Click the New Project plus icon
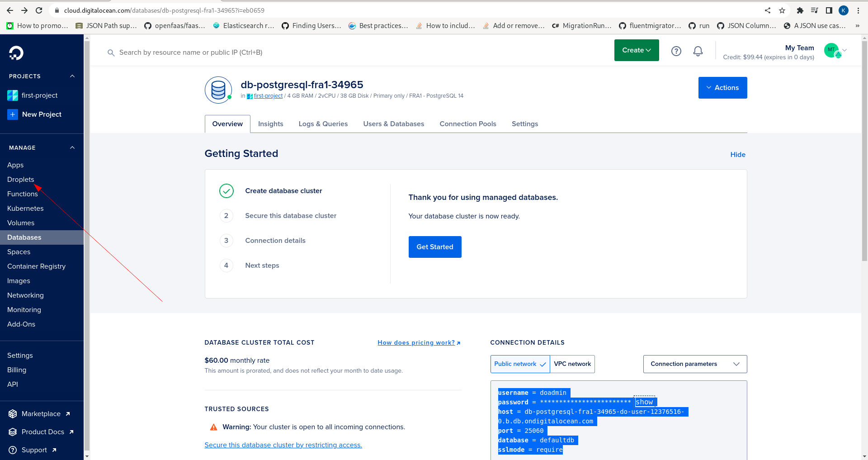Screen dimensions: 868x460 13,114
